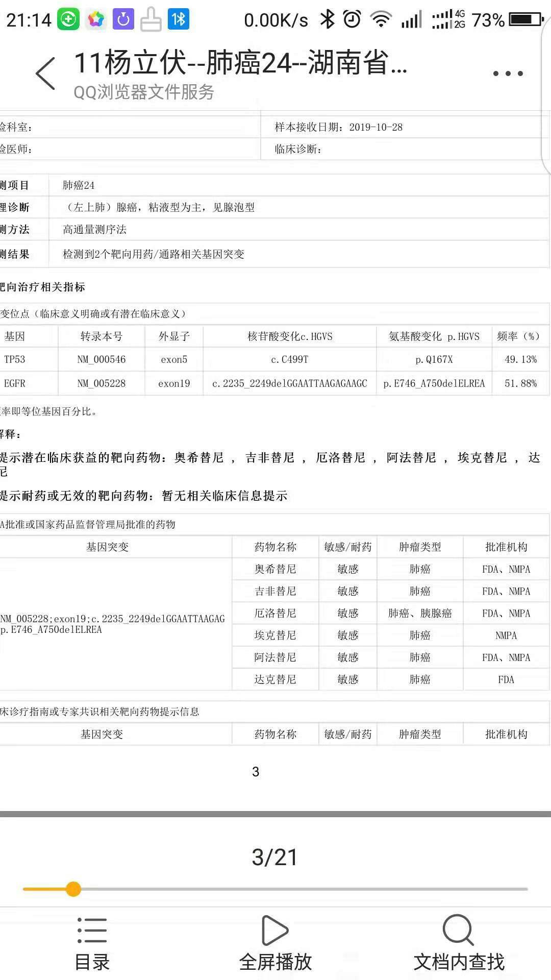Open the three-dot more options menu
Screen dimensions: 551x980
click(508, 73)
